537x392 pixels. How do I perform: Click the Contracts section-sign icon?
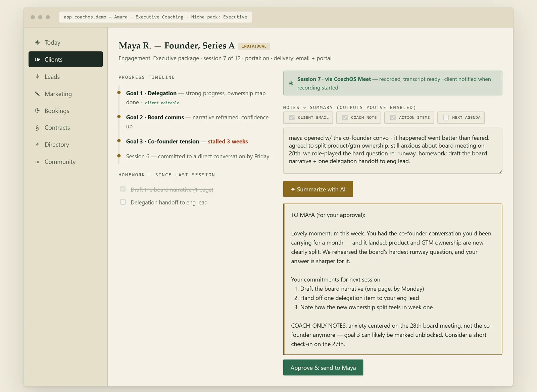tap(37, 128)
